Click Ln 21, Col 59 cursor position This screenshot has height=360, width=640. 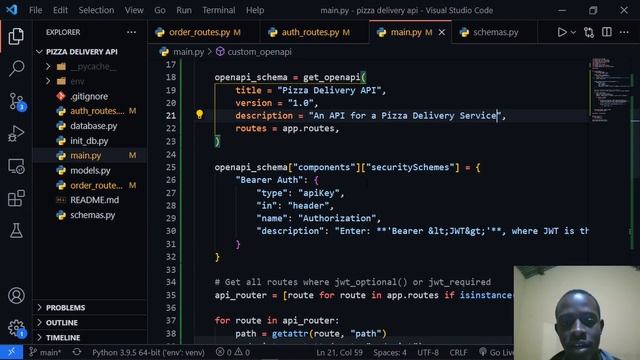pyautogui.click(x=339, y=352)
